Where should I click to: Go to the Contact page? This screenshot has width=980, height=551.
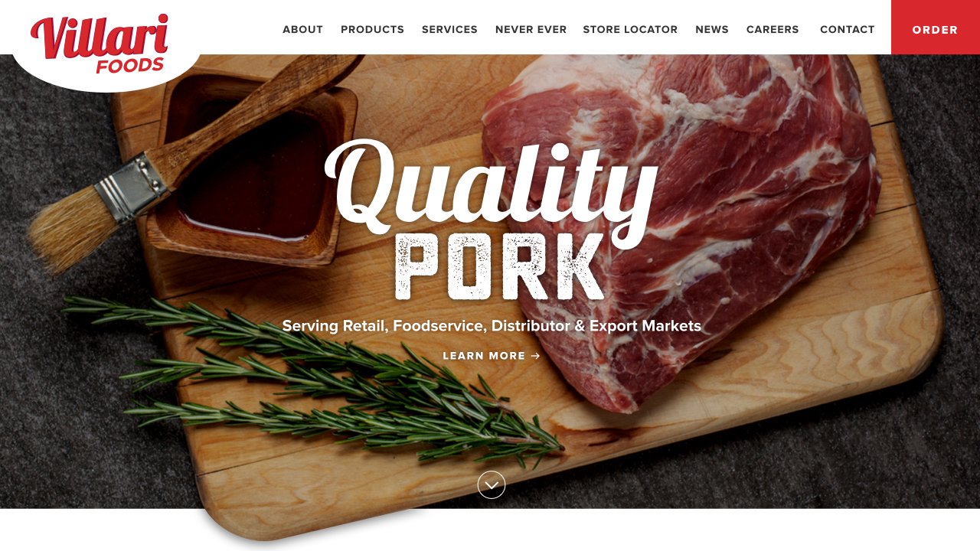click(847, 30)
